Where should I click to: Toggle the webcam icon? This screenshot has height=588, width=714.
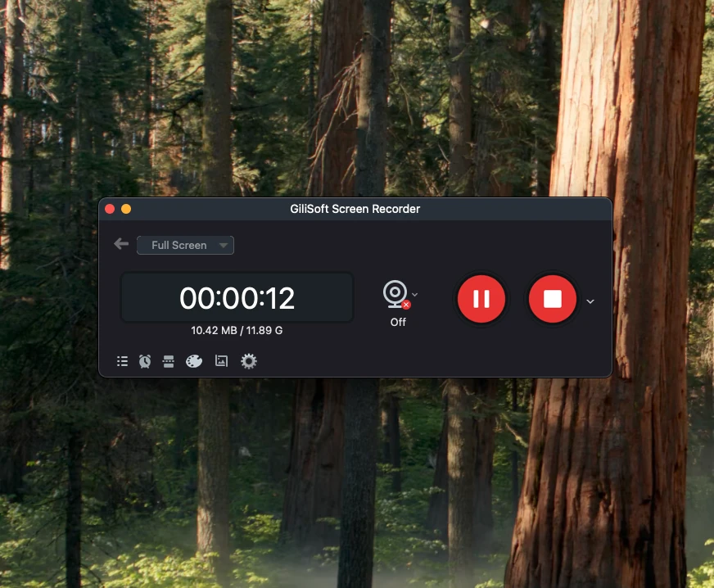(395, 294)
